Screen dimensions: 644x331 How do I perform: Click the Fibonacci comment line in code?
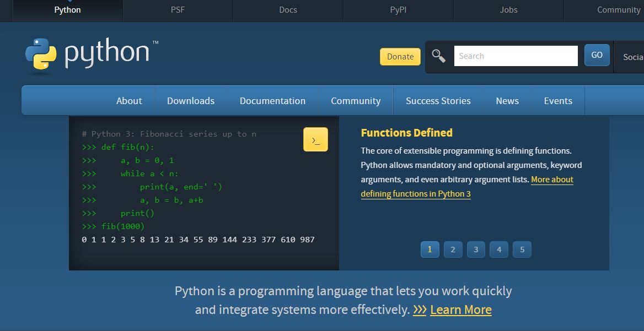point(169,134)
